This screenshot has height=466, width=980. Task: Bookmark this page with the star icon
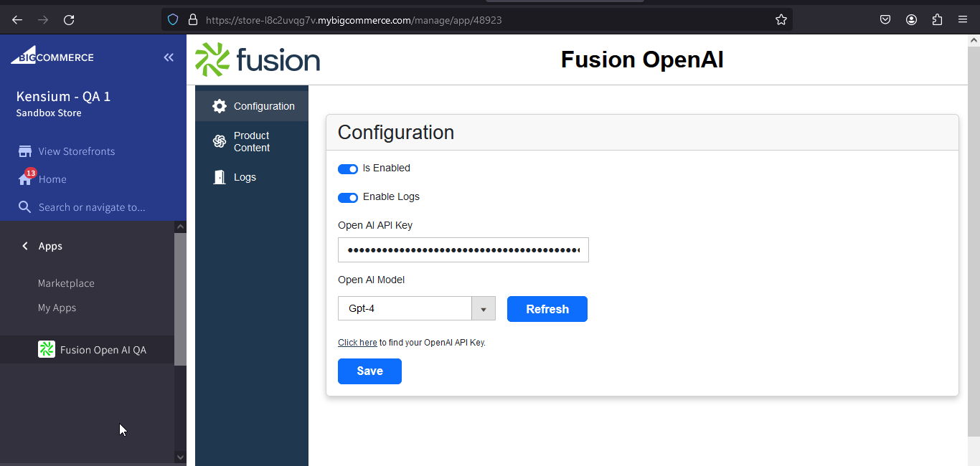pyautogui.click(x=781, y=20)
